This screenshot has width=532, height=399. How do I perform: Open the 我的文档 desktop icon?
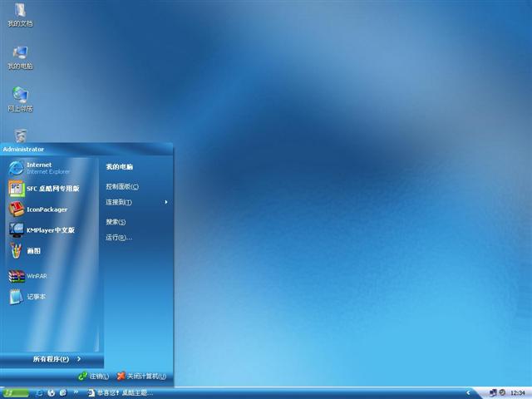coord(20,15)
